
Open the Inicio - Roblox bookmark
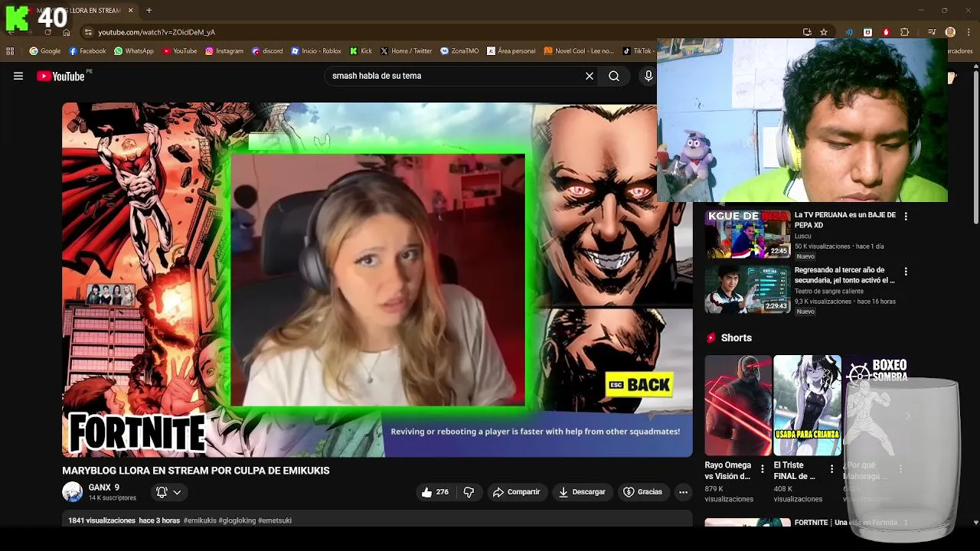pyautogui.click(x=316, y=51)
